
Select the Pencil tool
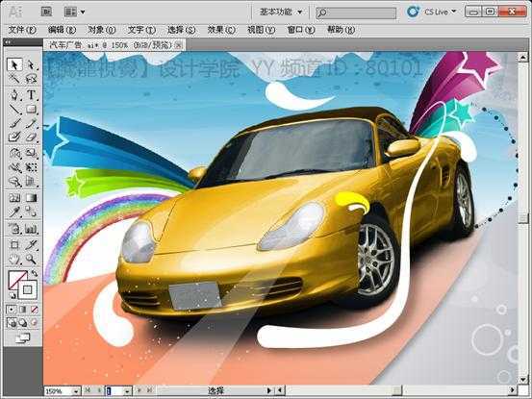[31, 123]
